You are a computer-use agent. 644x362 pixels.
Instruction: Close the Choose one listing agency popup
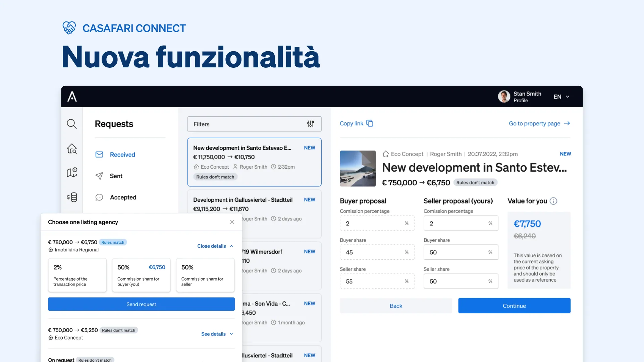click(232, 222)
